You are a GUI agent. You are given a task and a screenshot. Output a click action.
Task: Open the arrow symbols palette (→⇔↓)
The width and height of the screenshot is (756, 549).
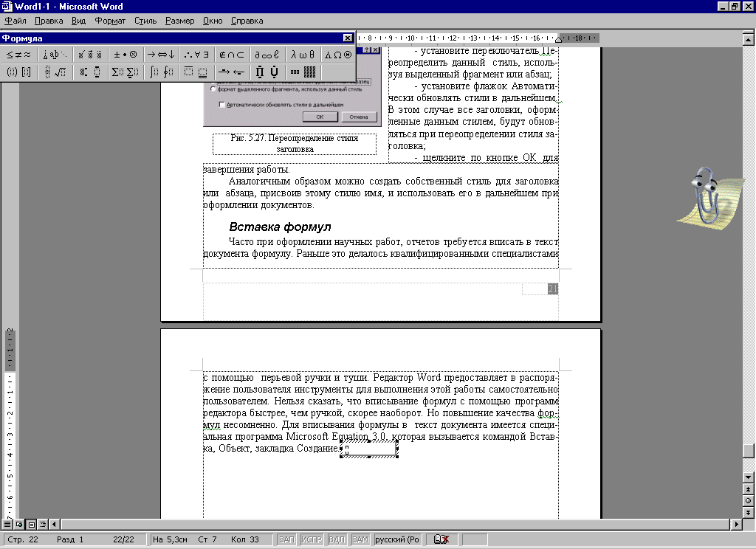pos(161,55)
